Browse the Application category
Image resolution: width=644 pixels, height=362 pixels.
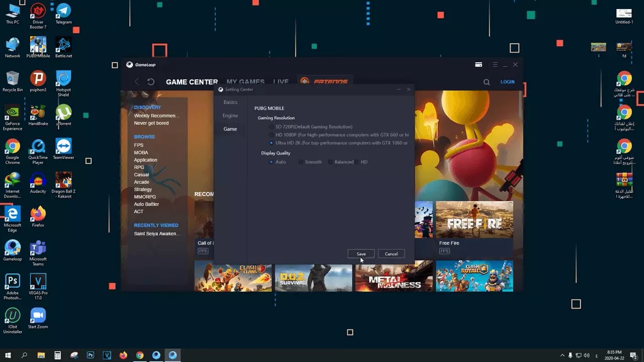145,160
